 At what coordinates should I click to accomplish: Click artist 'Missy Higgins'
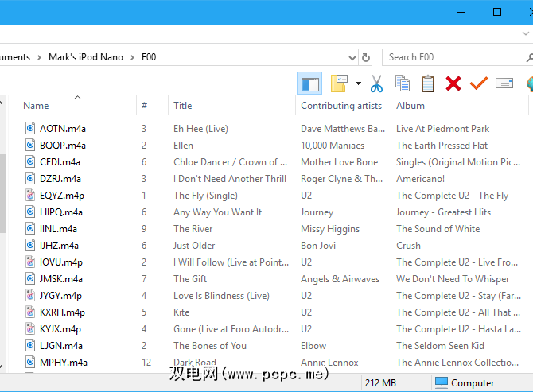point(330,229)
